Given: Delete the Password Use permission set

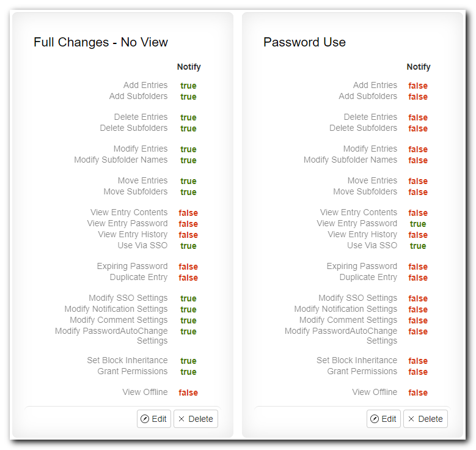Looking at the screenshot, I should (x=425, y=419).
